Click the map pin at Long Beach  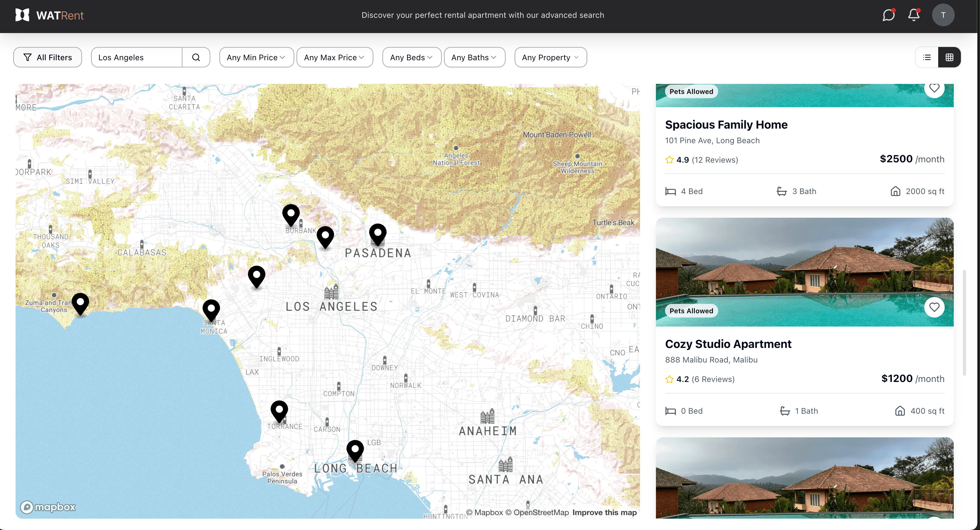[x=355, y=449]
